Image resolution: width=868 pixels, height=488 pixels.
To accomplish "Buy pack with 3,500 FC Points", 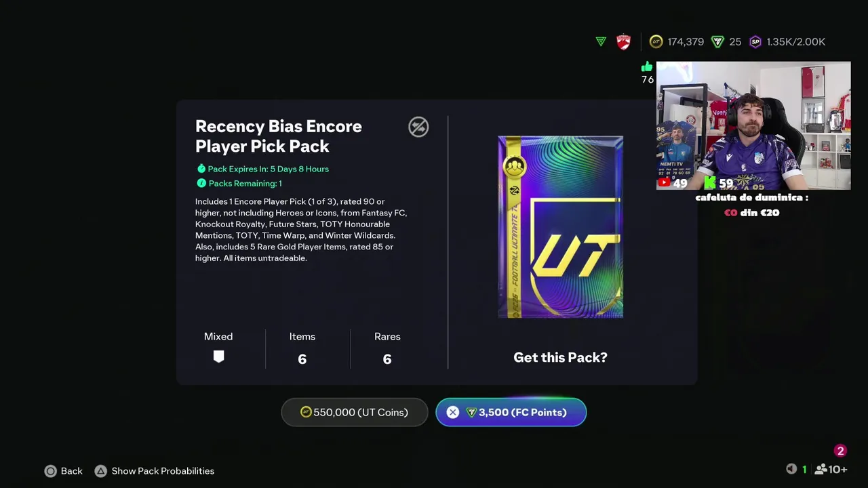I will (511, 412).
